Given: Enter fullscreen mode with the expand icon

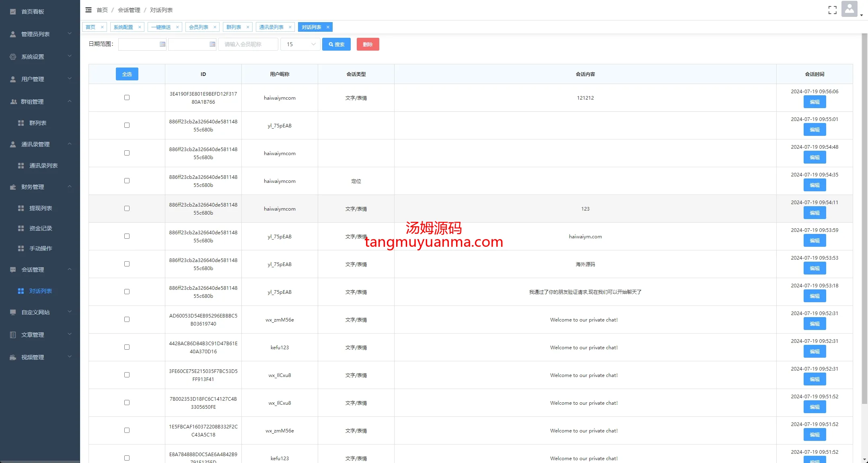Looking at the screenshot, I should pyautogui.click(x=832, y=10).
